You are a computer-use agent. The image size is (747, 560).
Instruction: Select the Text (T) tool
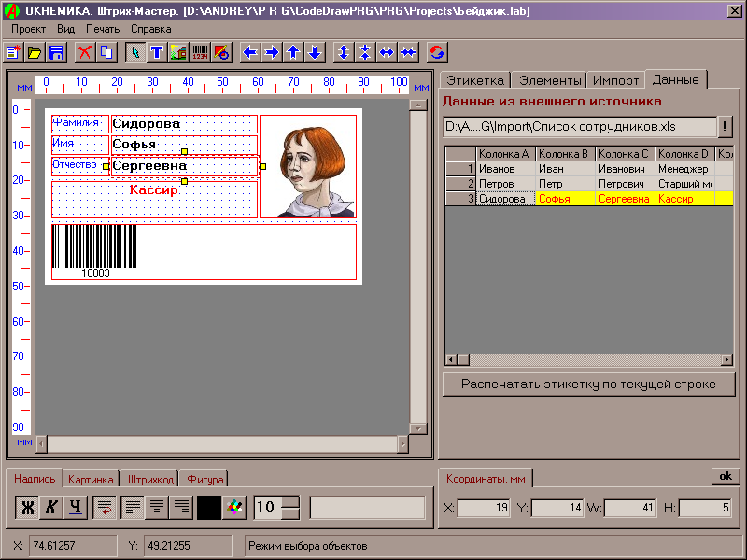[157, 52]
